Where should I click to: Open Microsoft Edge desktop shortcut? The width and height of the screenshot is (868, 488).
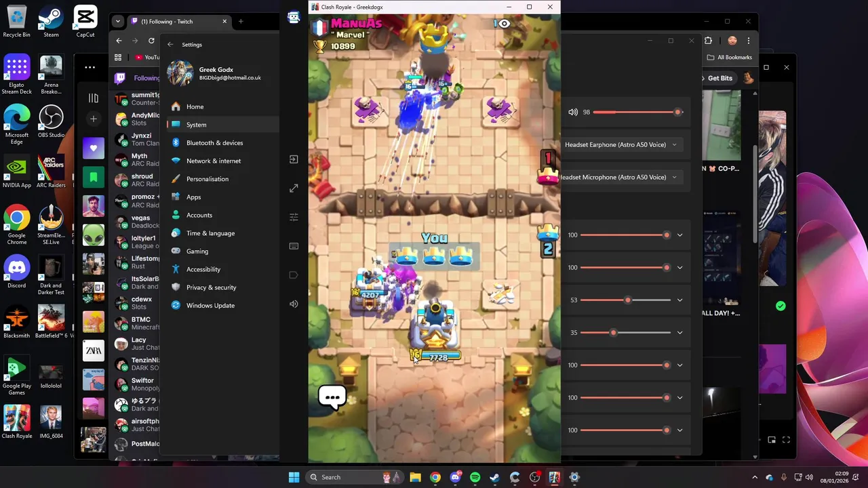[x=16, y=125]
